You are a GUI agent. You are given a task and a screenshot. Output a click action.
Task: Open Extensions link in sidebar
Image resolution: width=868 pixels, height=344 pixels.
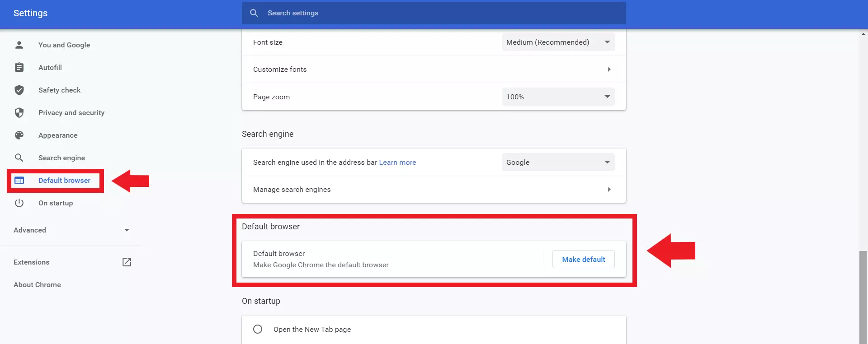click(31, 262)
